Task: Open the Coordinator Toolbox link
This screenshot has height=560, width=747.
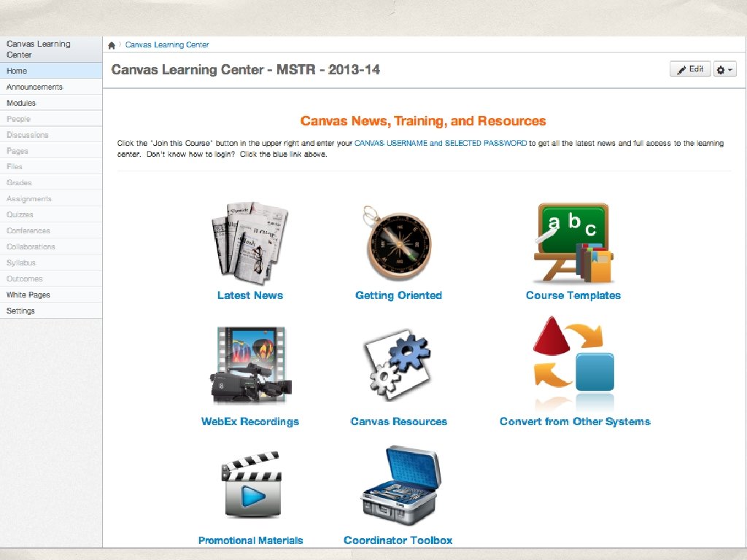Action: click(x=398, y=540)
